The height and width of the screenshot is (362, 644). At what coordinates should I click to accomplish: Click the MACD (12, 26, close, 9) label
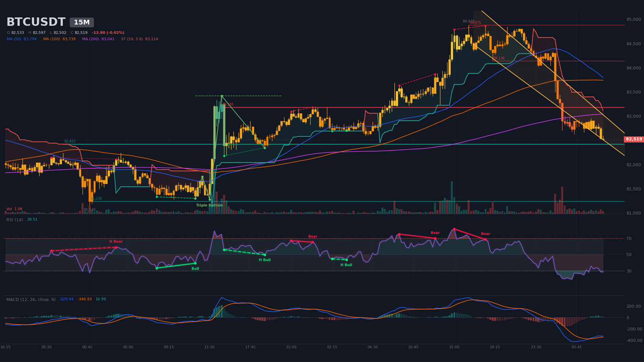[x=31, y=299]
